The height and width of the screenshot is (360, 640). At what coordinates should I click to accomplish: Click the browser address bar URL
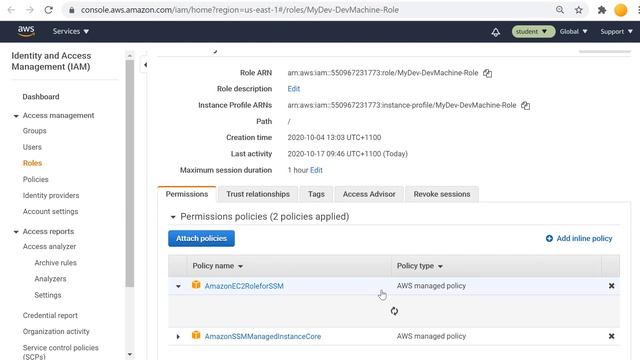(240, 10)
